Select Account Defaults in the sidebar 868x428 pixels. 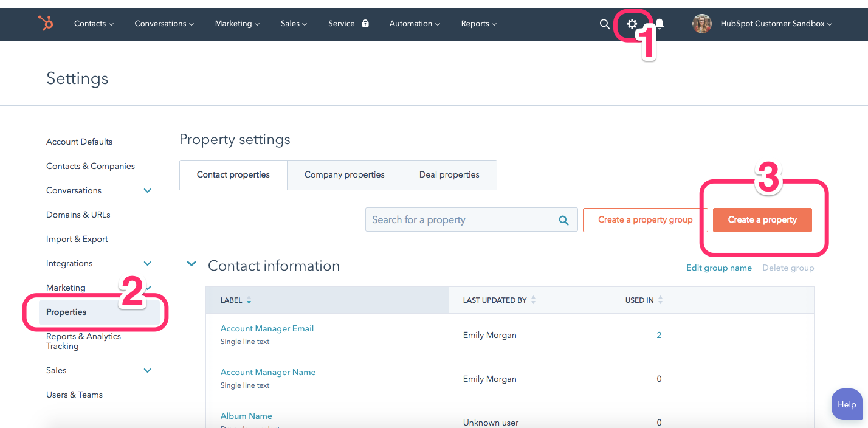79,142
